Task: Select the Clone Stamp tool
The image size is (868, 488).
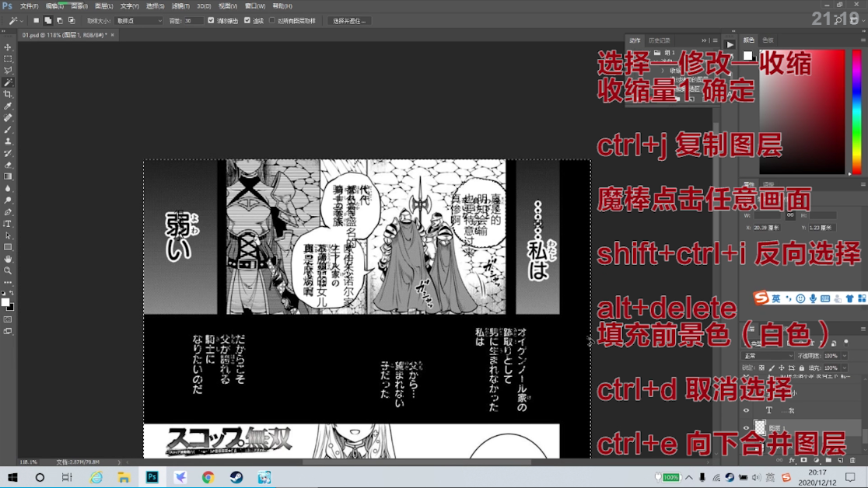Action: coord(8,141)
